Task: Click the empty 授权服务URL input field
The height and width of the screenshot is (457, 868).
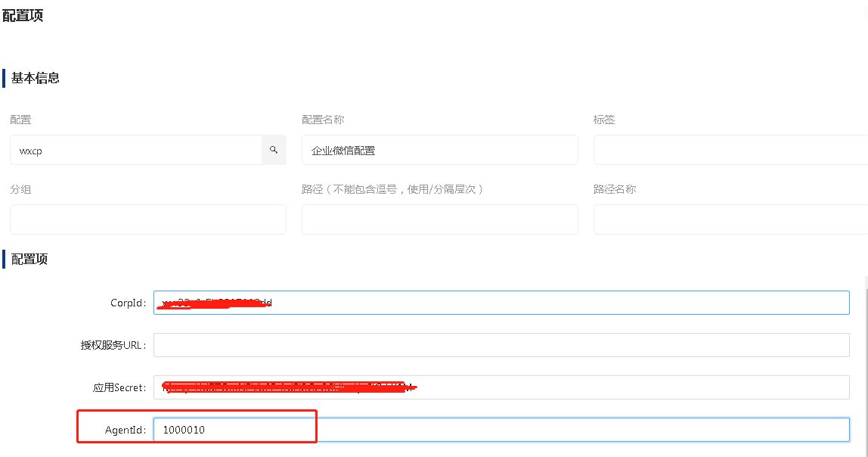Action: click(501, 345)
